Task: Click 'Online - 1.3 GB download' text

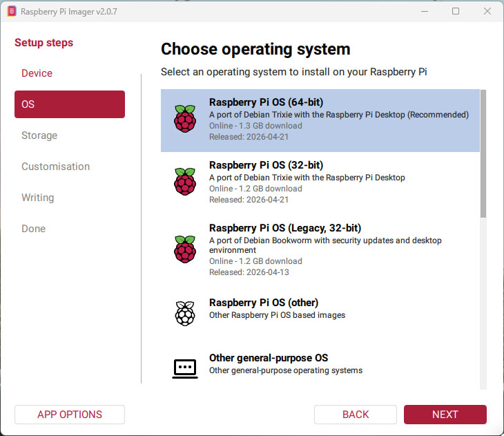Action: click(255, 126)
